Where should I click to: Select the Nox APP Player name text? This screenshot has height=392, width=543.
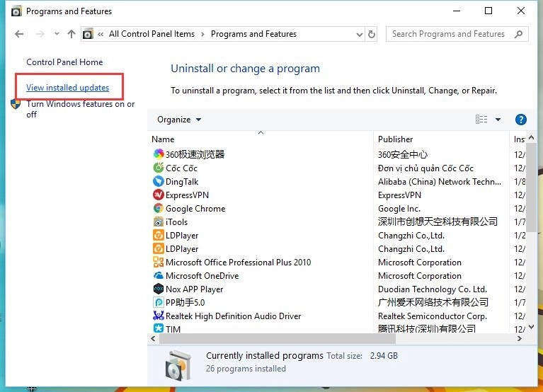point(194,289)
